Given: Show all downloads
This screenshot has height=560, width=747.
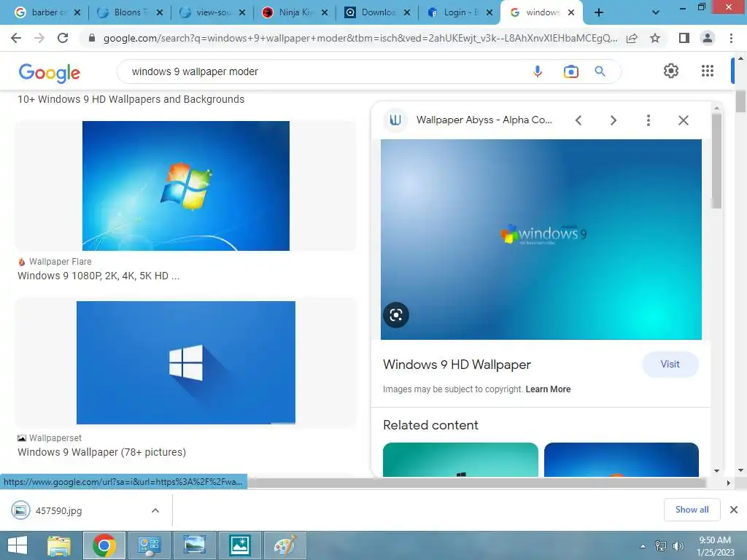Looking at the screenshot, I should pyautogui.click(x=692, y=510).
